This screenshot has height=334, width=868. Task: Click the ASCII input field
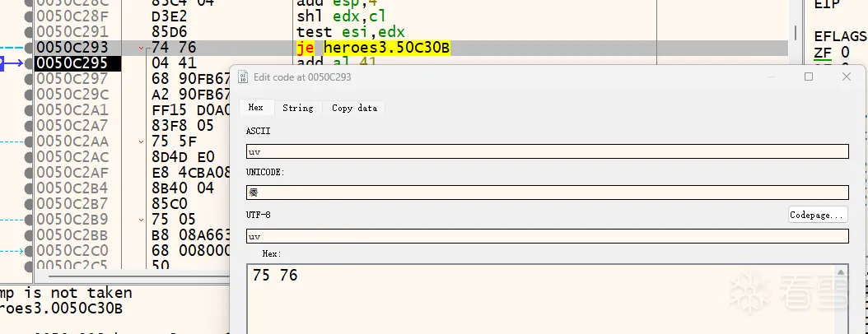coord(547,151)
